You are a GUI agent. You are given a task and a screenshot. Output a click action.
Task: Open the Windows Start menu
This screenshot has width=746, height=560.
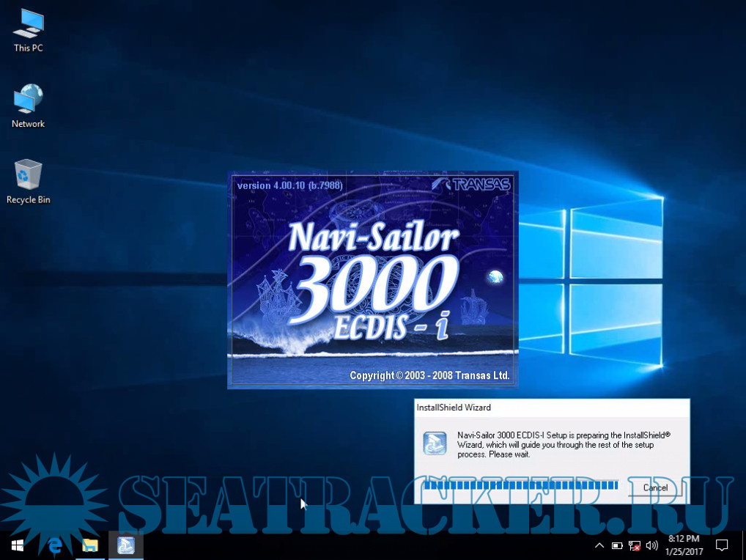tap(18, 545)
